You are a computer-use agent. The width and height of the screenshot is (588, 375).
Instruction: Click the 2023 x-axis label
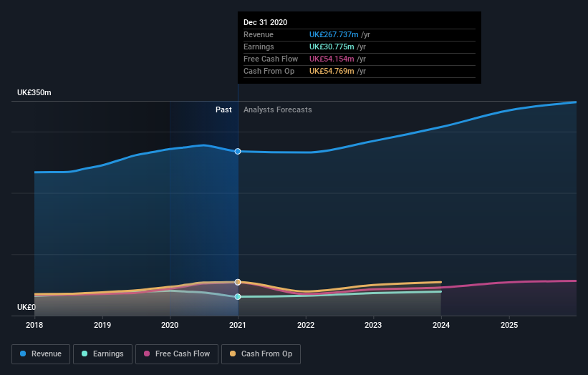click(x=374, y=325)
